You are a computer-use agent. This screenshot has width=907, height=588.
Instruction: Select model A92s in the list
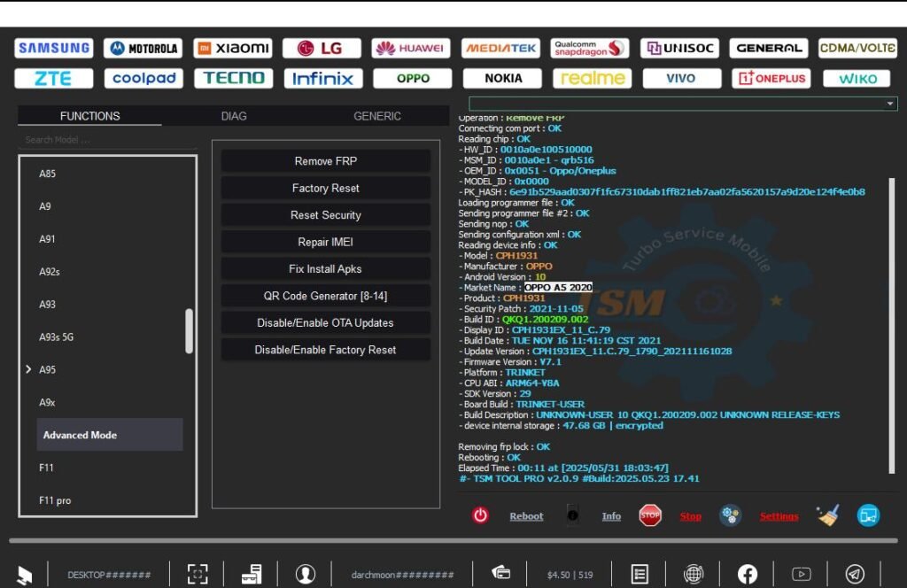(50, 272)
